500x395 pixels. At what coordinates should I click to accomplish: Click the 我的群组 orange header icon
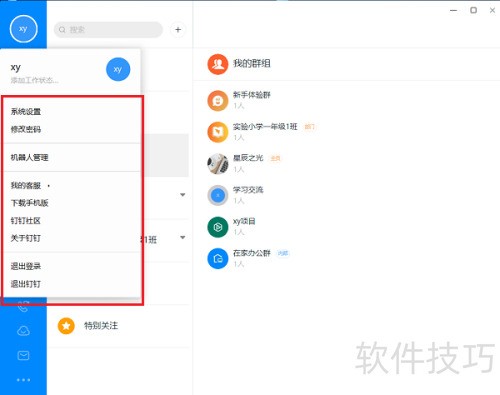218,64
